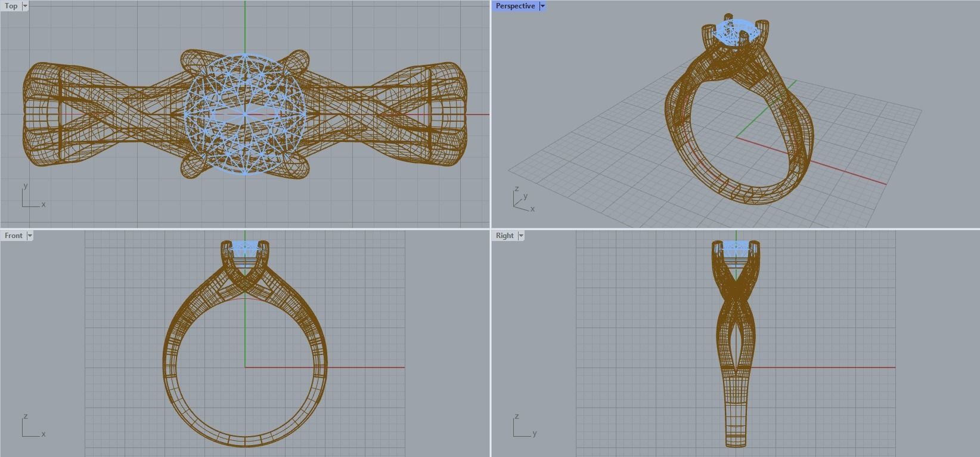Image resolution: width=980 pixels, height=457 pixels.
Task: Select the blue gemstone in Top view
Action: point(245,114)
